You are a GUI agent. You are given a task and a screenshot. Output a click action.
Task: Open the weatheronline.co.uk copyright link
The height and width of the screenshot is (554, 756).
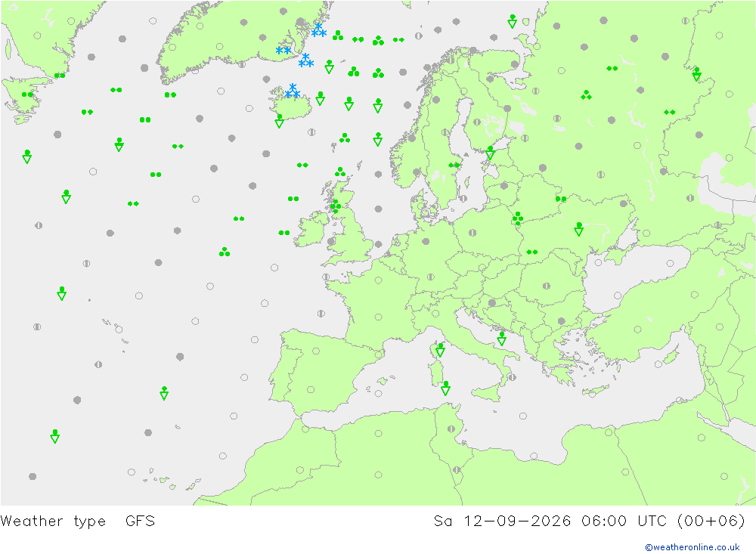(x=692, y=547)
